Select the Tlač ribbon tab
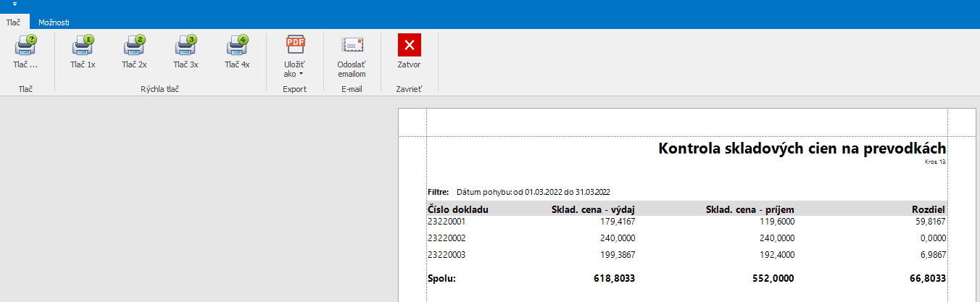 click(x=13, y=22)
